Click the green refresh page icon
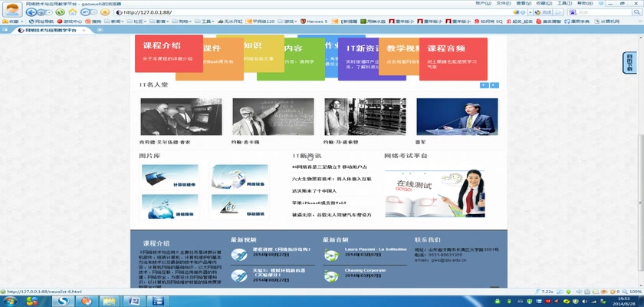The height and width of the screenshot is (307, 644). (60, 12)
